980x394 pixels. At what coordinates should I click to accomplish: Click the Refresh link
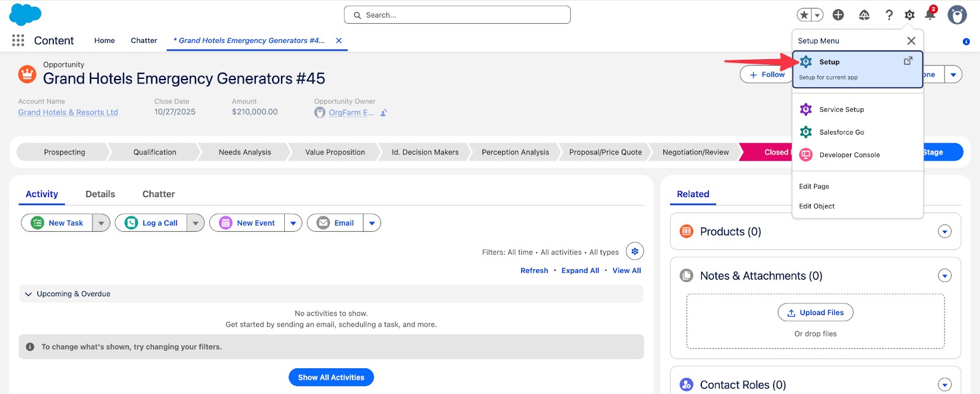click(534, 270)
